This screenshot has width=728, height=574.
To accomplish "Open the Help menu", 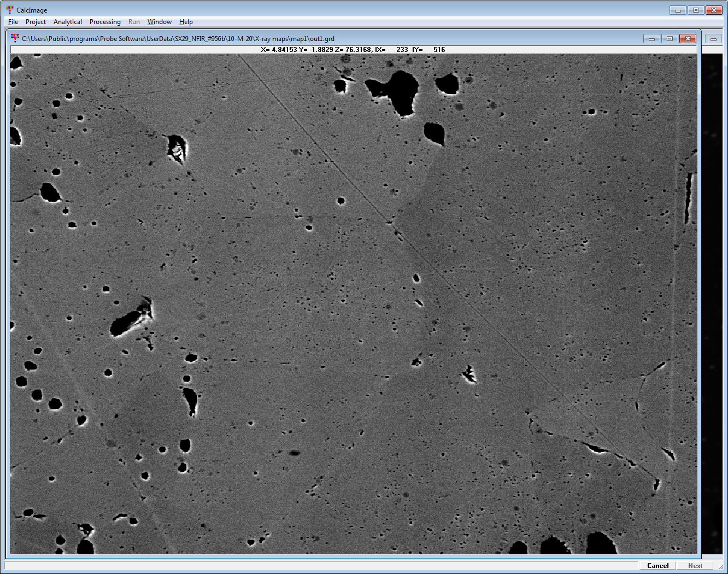I will pyautogui.click(x=186, y=22).
